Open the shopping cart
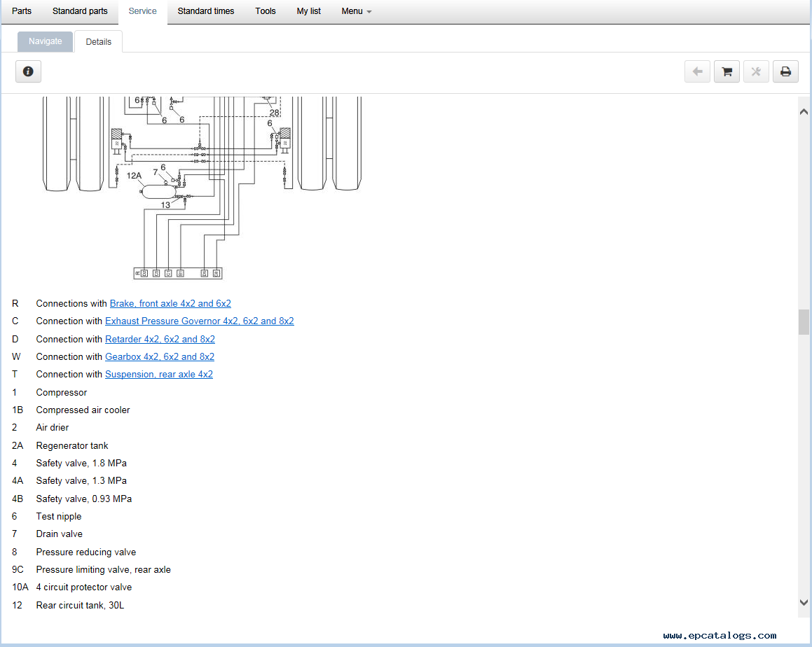 [x=727, y=71]
